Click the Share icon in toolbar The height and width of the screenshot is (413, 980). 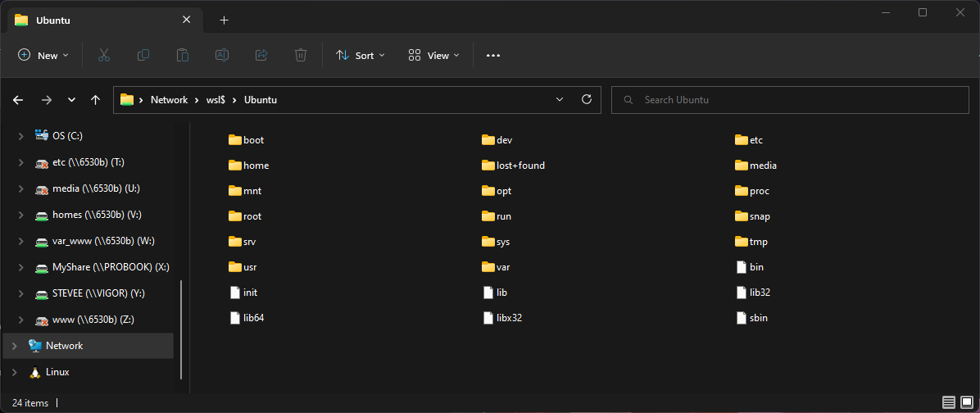[261, 55]
